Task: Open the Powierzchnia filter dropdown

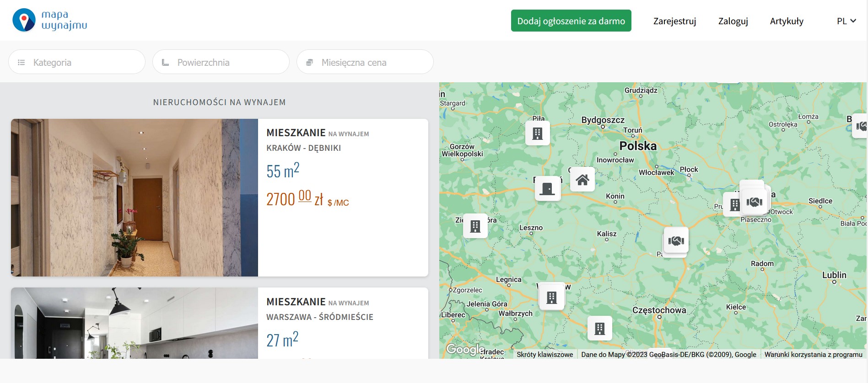Action: point(221,62)
